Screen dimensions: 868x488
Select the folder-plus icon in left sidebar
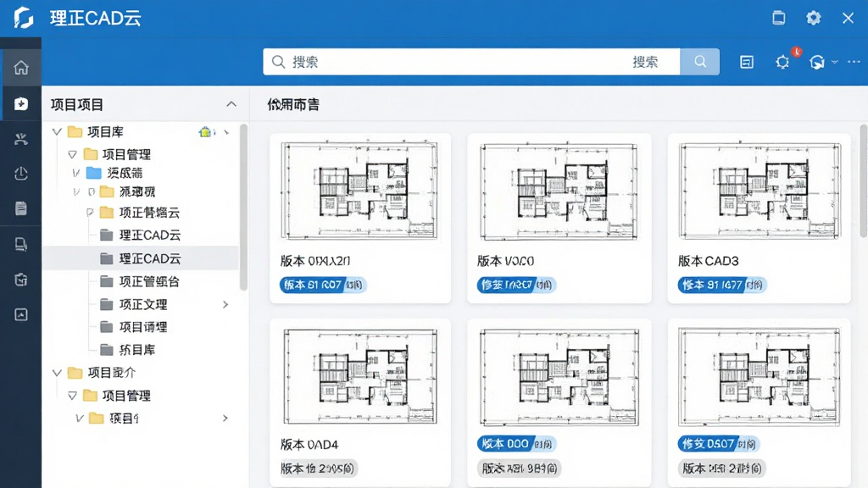click(21, 103)
